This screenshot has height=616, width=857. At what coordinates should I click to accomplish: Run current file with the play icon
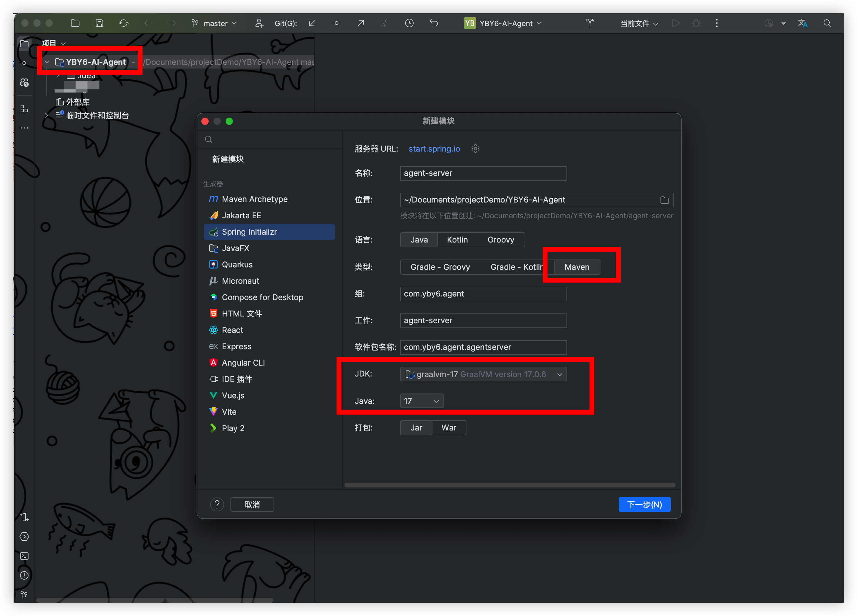coord(676,23)
